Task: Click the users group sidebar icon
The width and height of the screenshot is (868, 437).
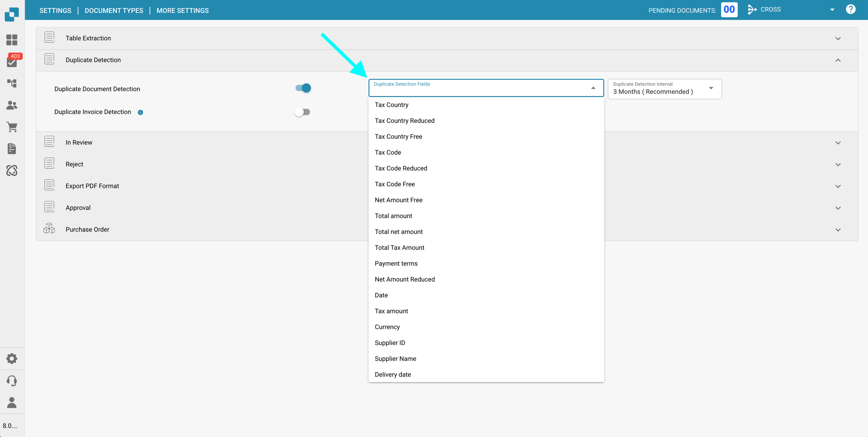Action: pyautogui.click(x=12, y=105)
